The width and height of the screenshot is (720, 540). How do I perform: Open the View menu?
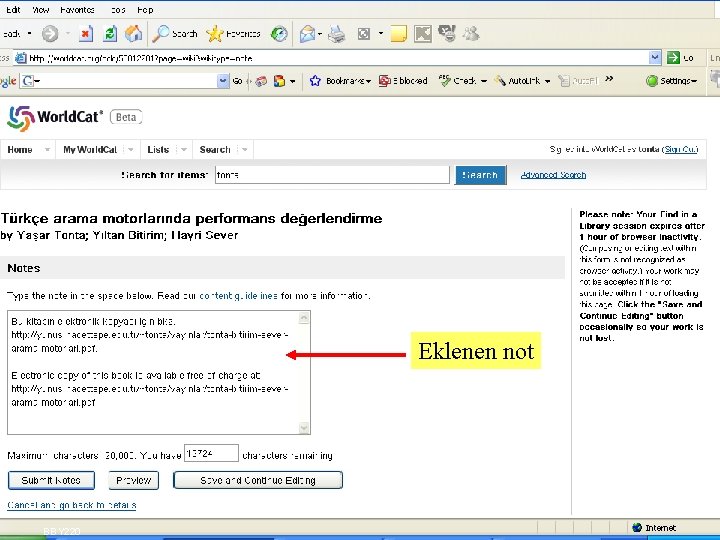(x=40, y=10)
